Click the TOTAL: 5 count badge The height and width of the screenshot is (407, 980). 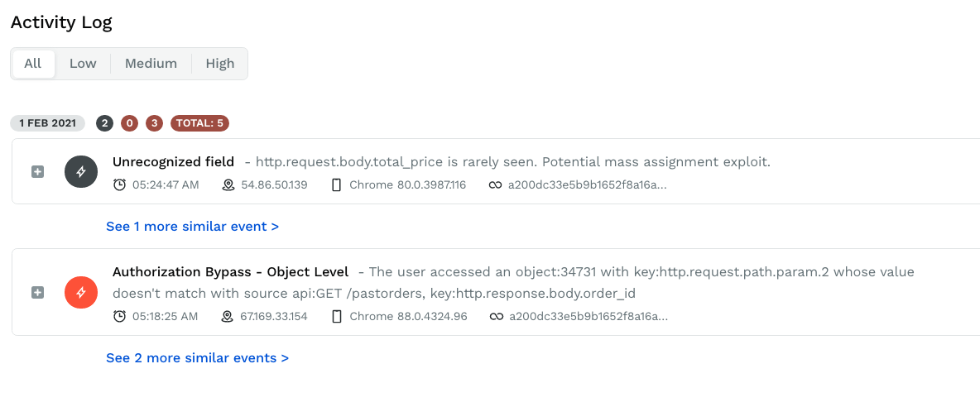[199, 123]
